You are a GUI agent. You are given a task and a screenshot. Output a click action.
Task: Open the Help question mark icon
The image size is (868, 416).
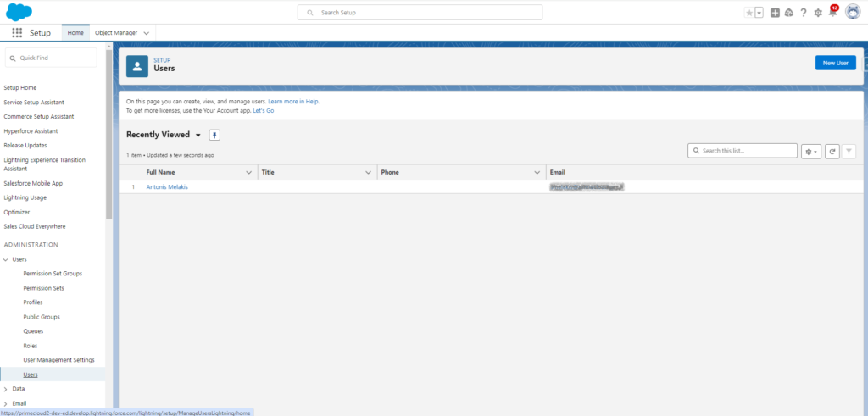point(804,13)
